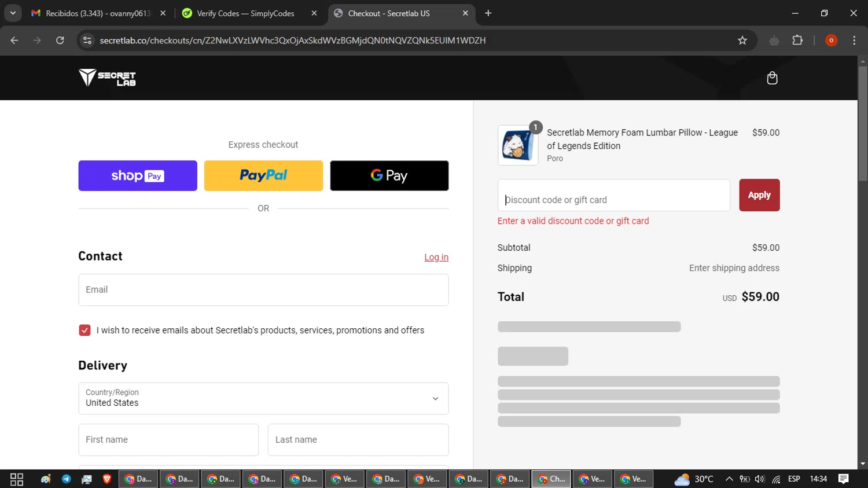Open the battery status tray icon
The height and width of the screenshot is (488, 868).
pos(745,479)
